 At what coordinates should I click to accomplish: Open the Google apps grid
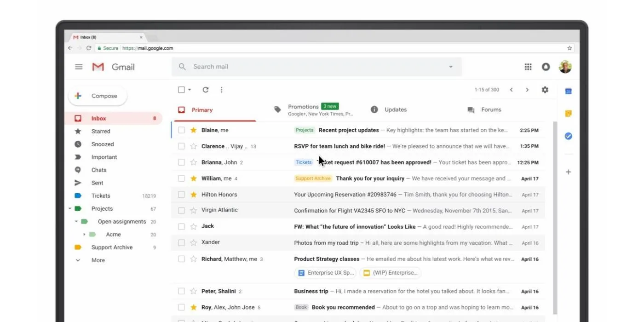[528, 67]
